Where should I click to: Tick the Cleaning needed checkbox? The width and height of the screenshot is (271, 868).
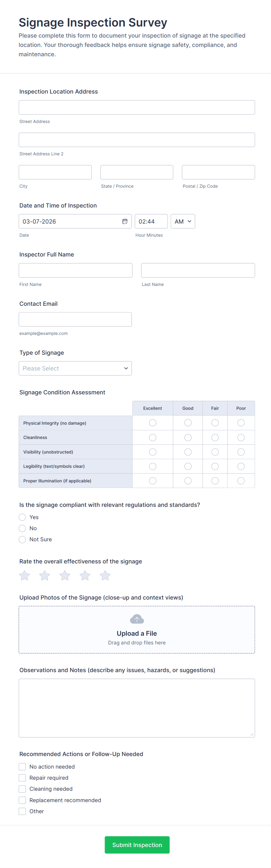click(x=22, y=789)
